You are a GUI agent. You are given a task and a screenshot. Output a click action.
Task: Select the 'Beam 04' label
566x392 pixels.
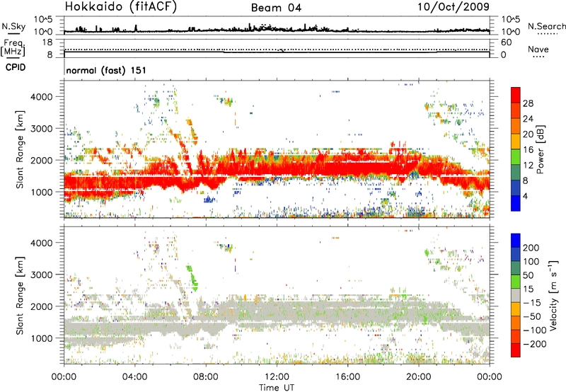[x=276, y=8]
